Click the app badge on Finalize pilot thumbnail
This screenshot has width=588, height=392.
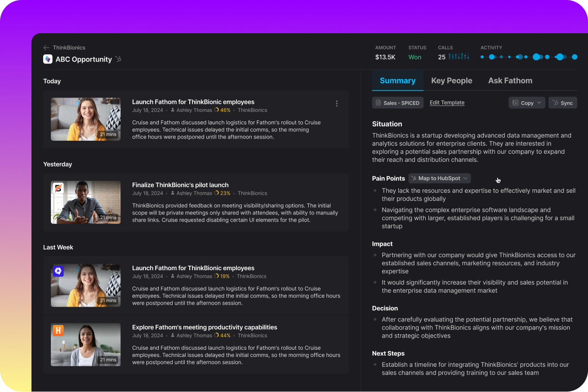click(x=58, y=187)
